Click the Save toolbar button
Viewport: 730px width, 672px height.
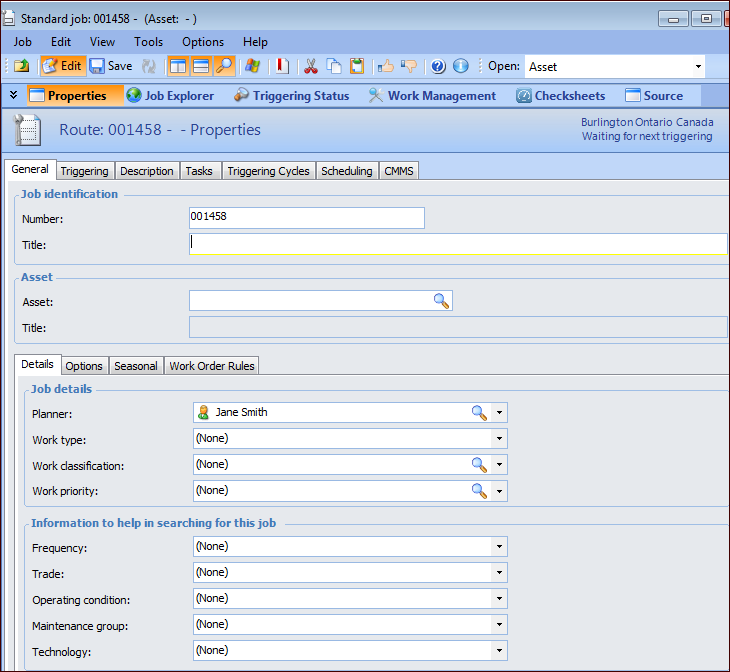110,66
